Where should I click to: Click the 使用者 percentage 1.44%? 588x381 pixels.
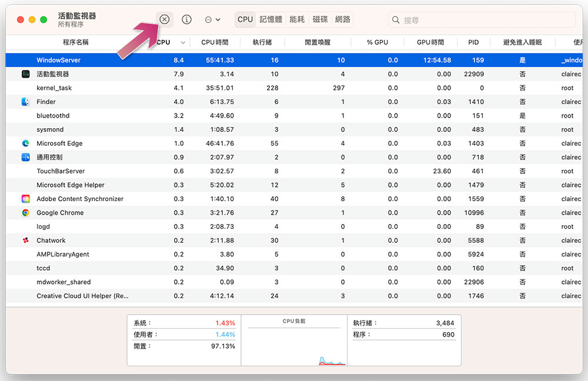(225, 335)
